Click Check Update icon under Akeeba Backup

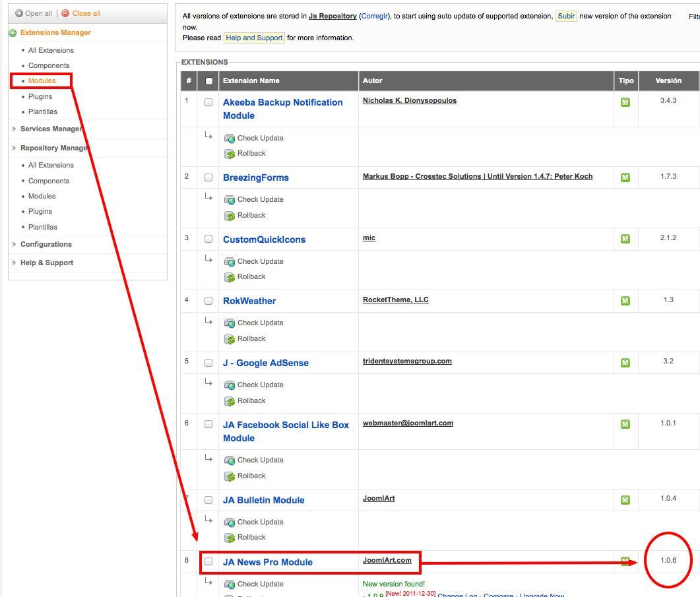230,139
